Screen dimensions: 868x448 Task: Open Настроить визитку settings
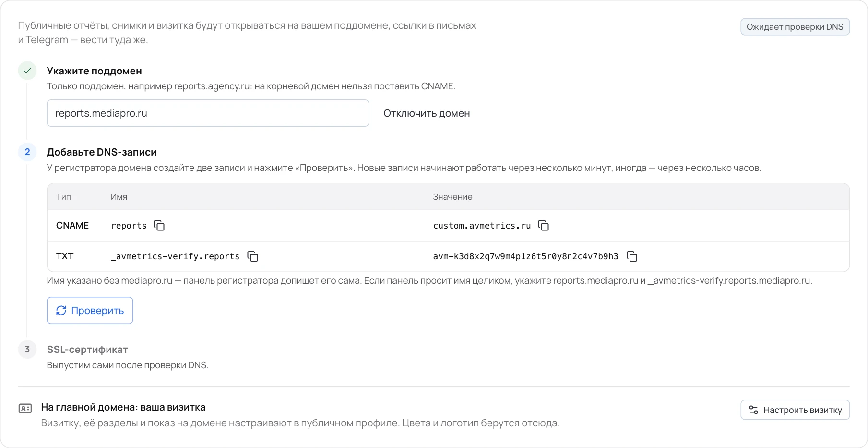795,410
